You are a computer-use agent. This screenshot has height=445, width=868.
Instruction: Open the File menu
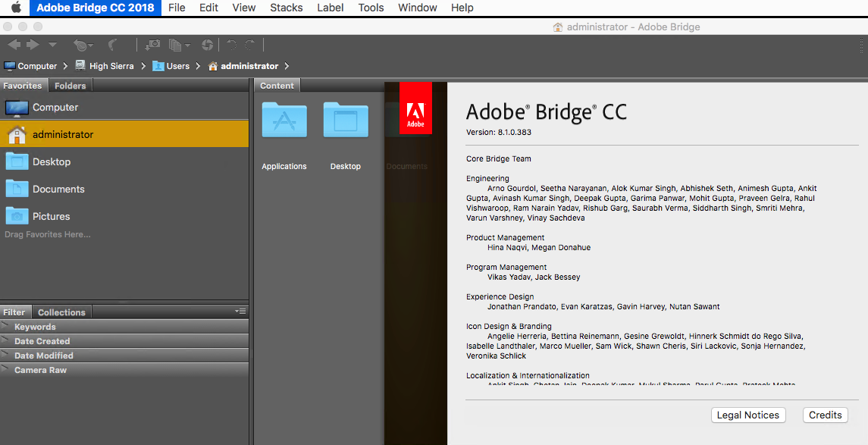(177, 8)
